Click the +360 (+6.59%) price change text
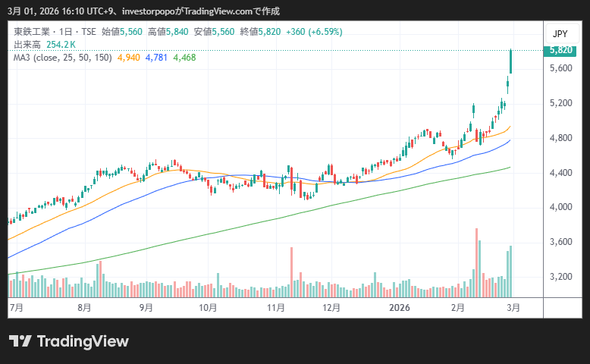Viewport: 590px width, 364px height. (312, 32)
